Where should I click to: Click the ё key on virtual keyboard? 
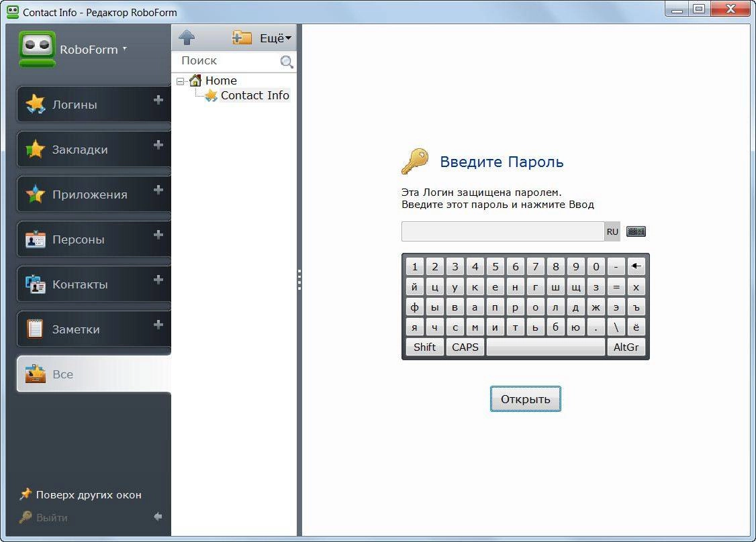click(636, 327)
